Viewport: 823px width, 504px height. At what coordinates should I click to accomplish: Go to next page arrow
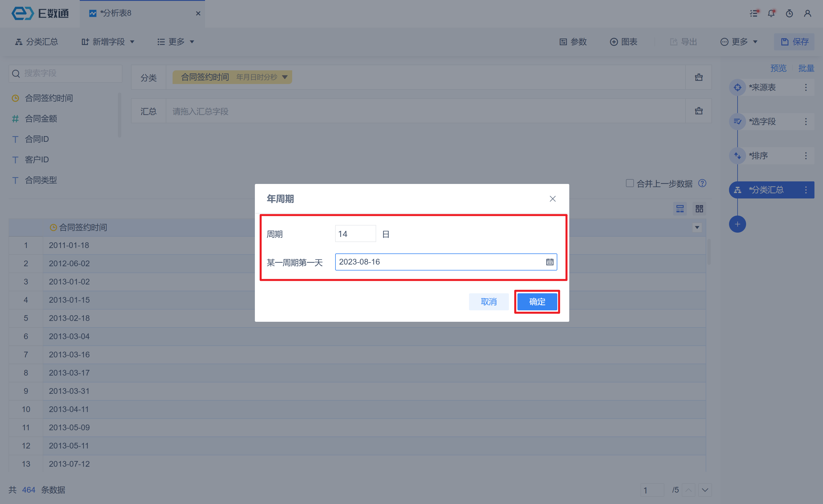tap(705, 490)
